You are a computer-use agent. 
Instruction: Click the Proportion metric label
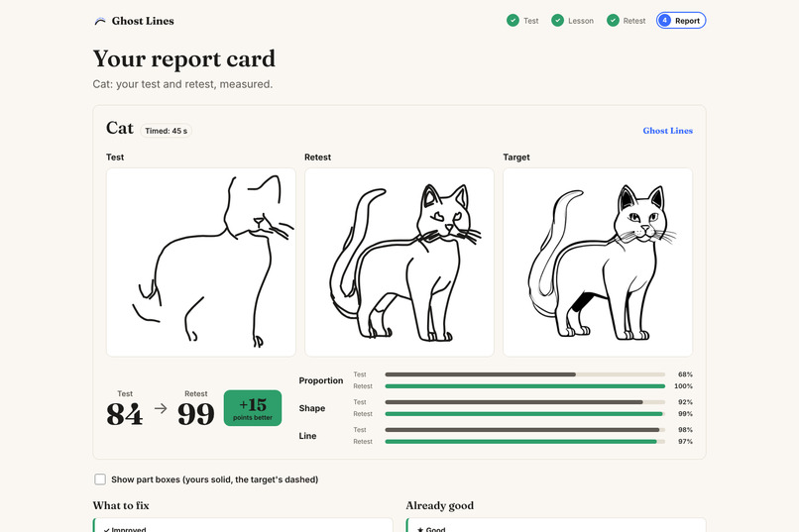[321, 380]
